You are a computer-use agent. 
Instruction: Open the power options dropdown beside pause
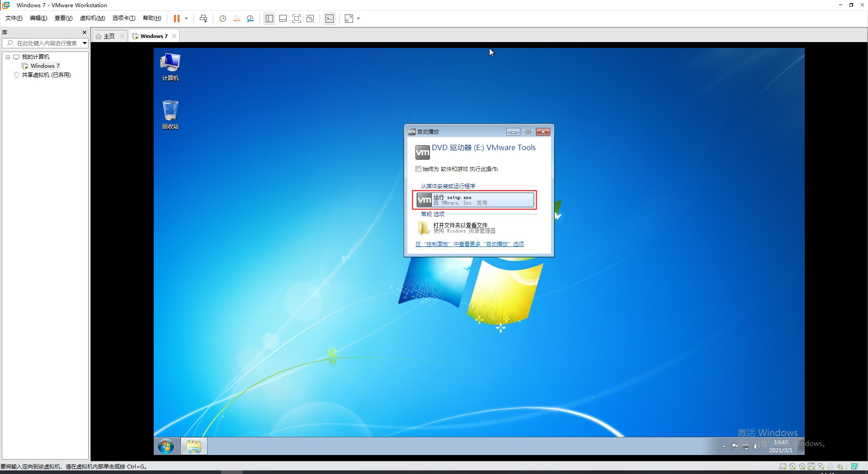click(186, 19)
